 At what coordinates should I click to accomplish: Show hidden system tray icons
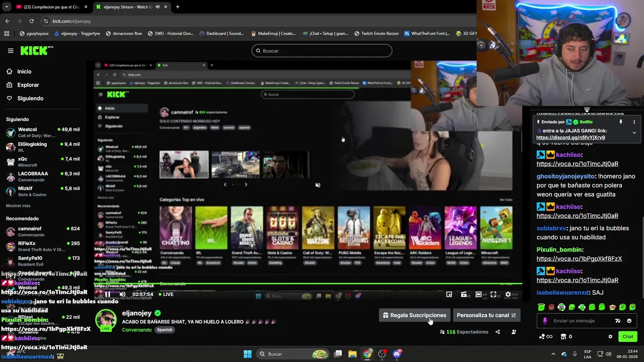click(x=553, y=354)
